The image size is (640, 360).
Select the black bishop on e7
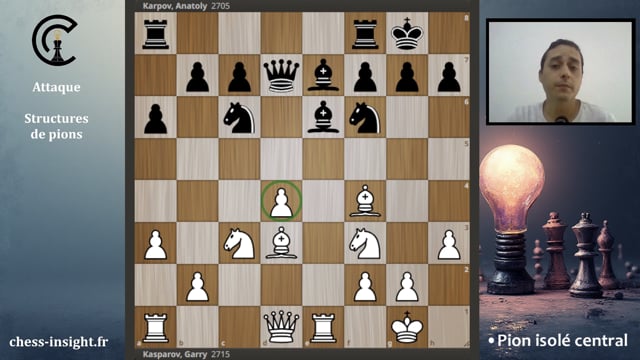[323, 75]
